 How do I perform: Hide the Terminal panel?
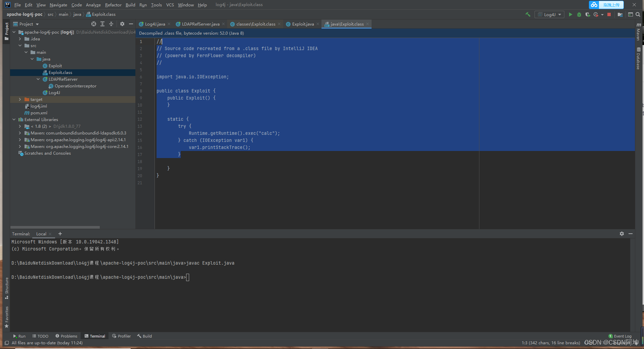pyautogui.click(x=631, y=234)
